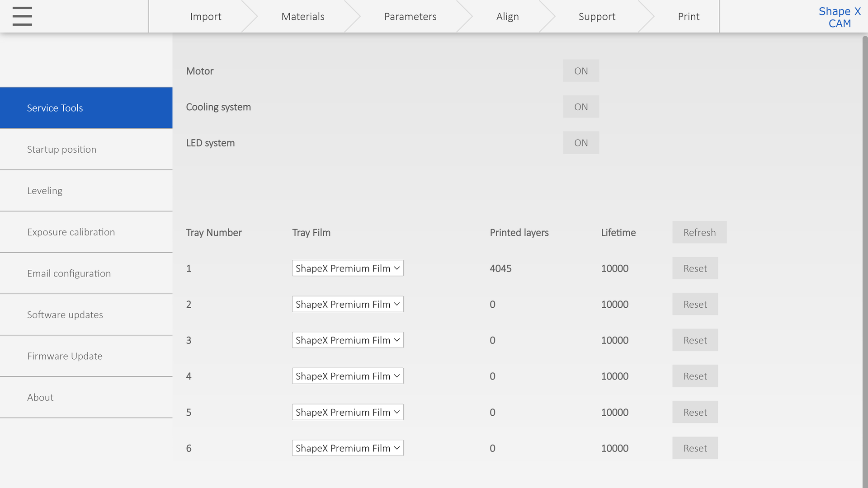Go to the Support step tab
Viewport: 868px width, 488px height.
[x=597, y=17]
